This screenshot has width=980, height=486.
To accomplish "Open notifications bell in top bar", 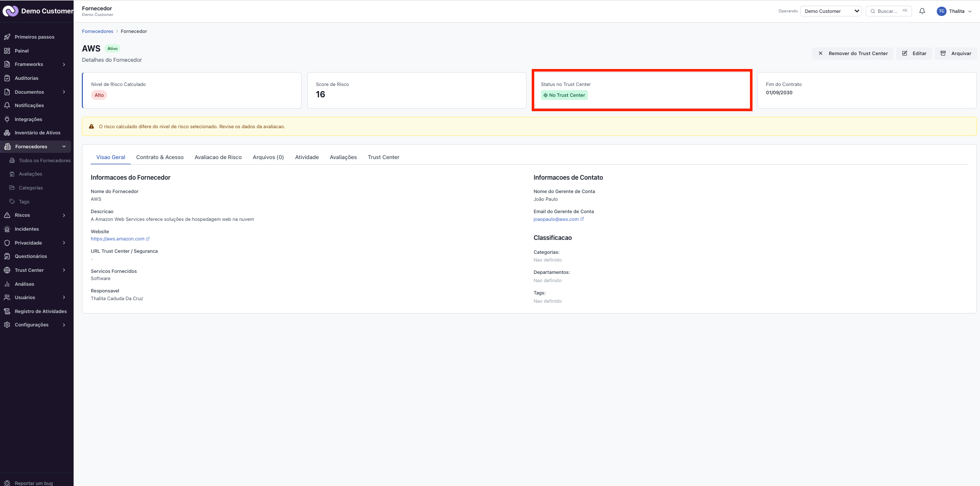I will pos(922,11).
